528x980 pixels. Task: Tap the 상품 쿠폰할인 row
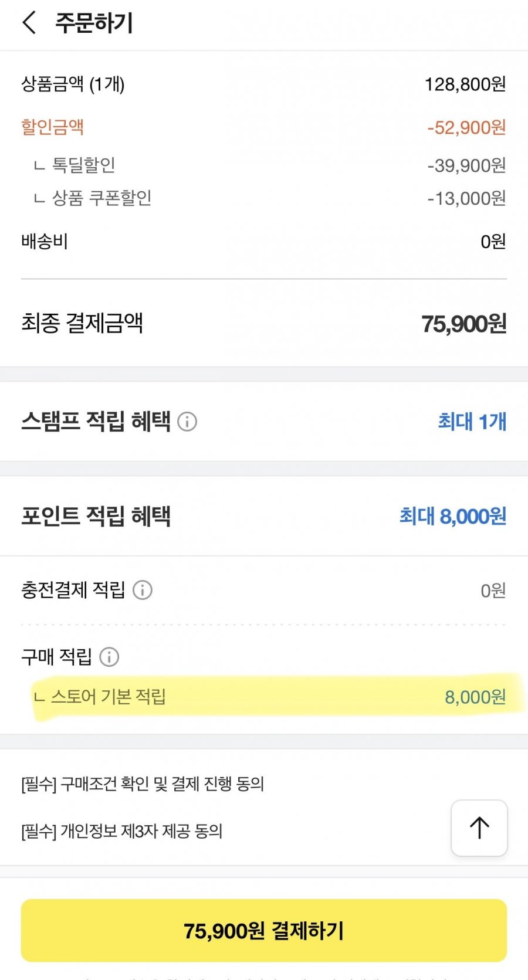[101, 198]
